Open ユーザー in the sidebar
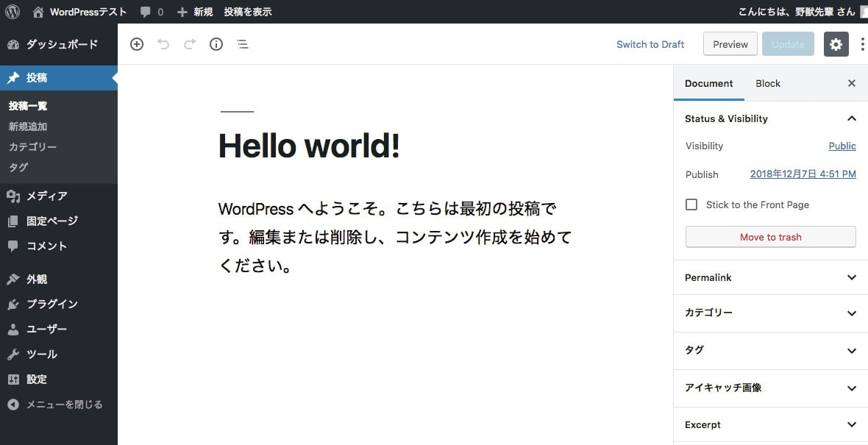 click(x=59, y=329)
